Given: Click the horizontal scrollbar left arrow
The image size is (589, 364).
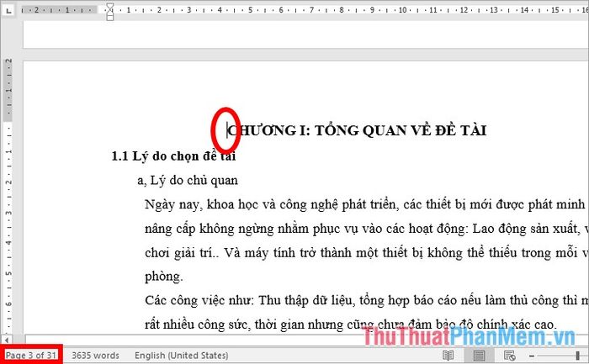Looking at the screenshot, I should pos(7,340).
